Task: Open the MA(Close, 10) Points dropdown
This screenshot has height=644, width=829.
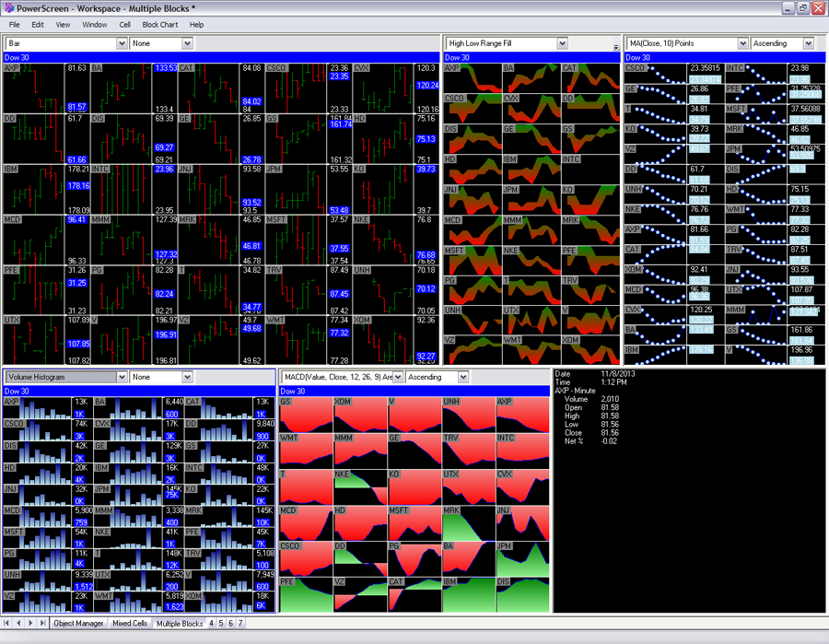Action: (x=742, y=43)
